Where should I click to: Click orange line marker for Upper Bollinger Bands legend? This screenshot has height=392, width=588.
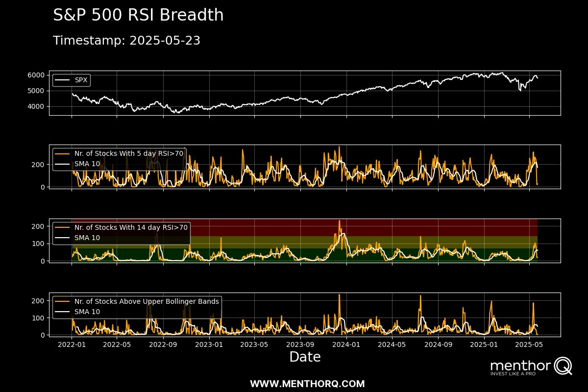(62, 301)
